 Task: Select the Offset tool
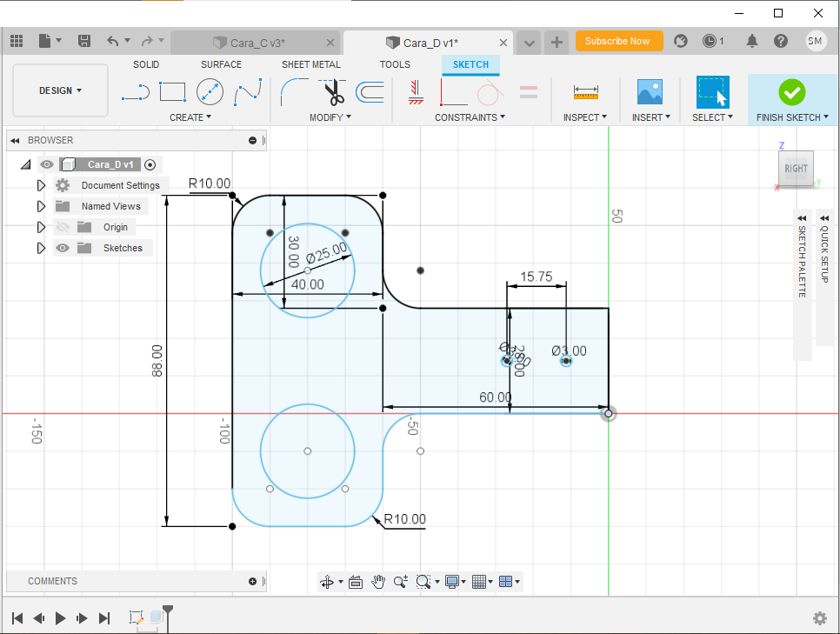(x=370, y=92)
